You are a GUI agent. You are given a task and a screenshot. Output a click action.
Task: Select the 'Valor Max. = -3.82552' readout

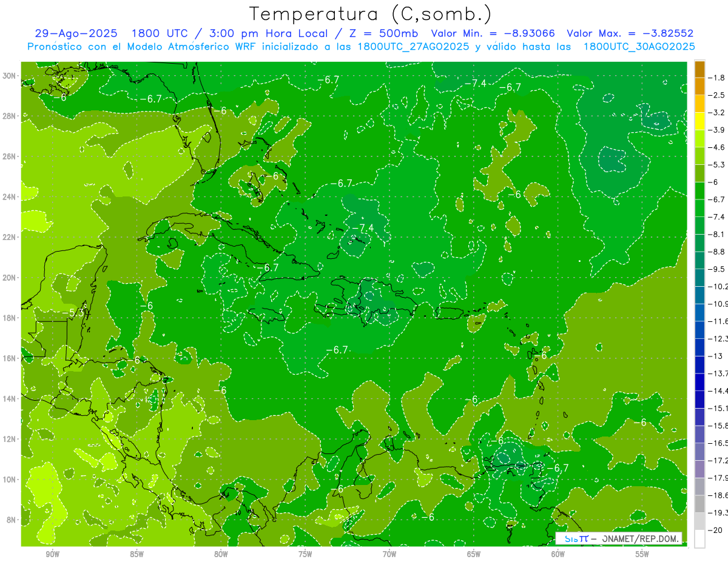[630, 34]
